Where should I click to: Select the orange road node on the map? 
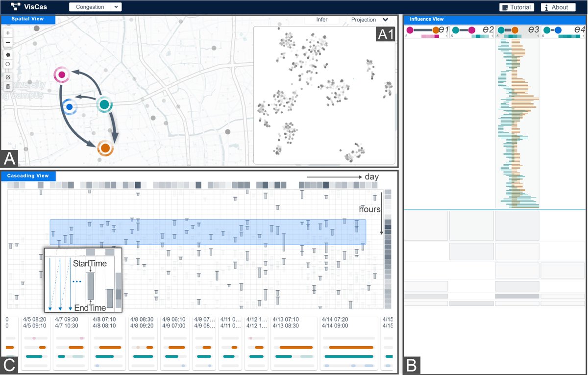tap(105, 148)
